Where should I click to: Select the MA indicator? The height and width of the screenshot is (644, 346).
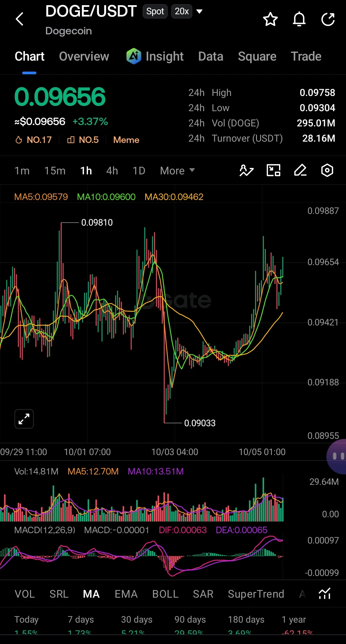(x=91, y=594)
